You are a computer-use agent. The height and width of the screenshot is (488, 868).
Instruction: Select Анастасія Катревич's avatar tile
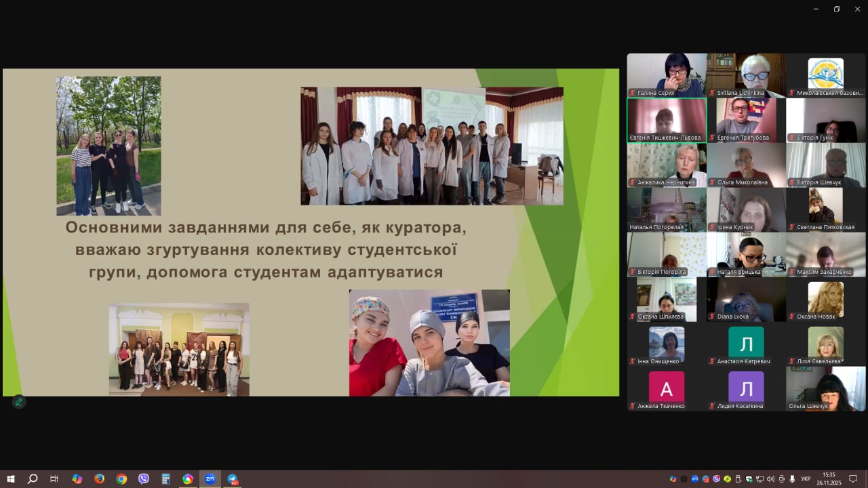pos(746,344)
